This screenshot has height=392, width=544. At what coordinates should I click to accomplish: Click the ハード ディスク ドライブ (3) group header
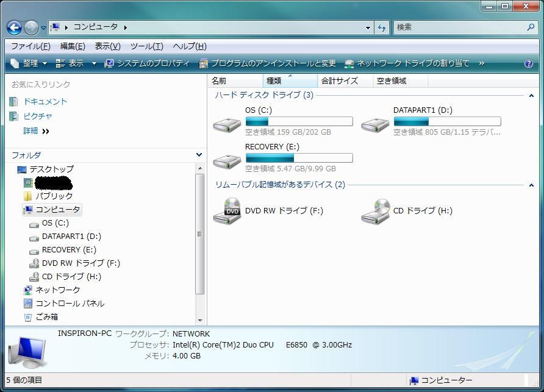pos(264,95)
